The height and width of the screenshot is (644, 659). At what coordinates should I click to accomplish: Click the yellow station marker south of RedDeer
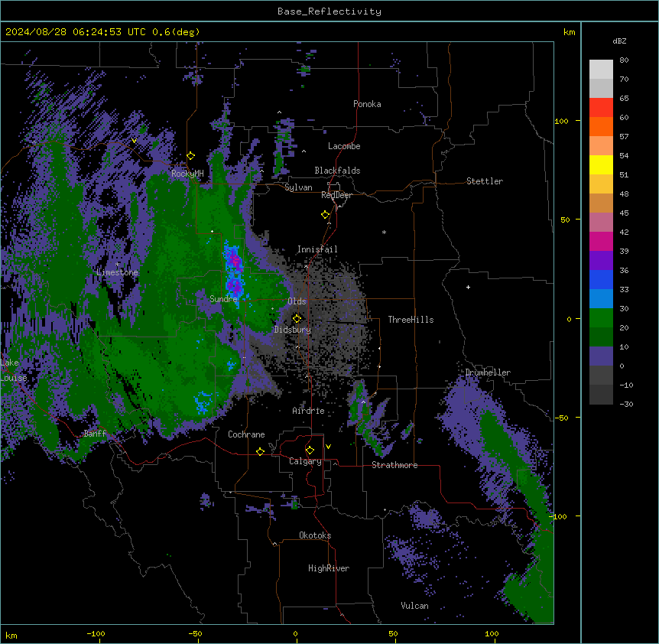(x=325, y=215)
